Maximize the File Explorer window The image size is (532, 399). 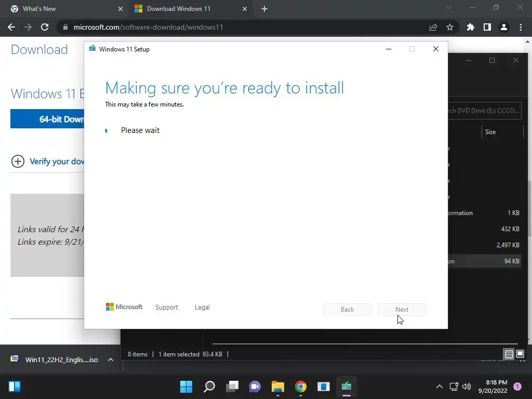pyautogui.click(x=492, y=60)
